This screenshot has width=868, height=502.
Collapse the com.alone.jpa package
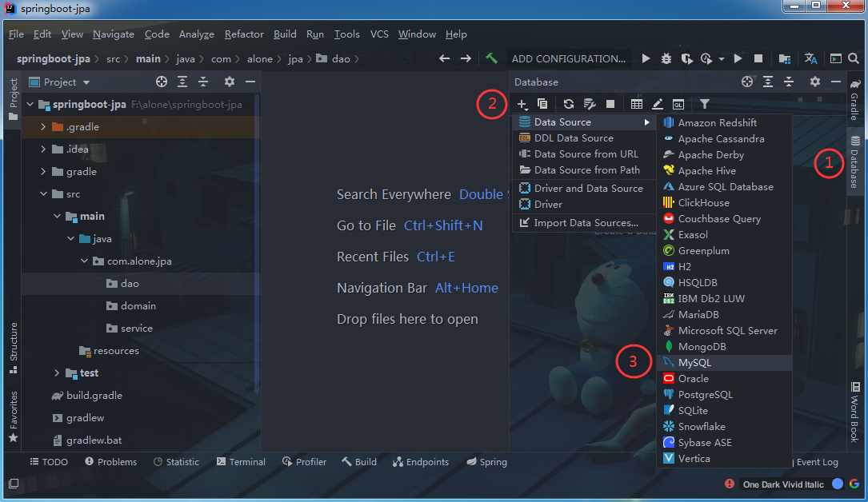[84, 261]
